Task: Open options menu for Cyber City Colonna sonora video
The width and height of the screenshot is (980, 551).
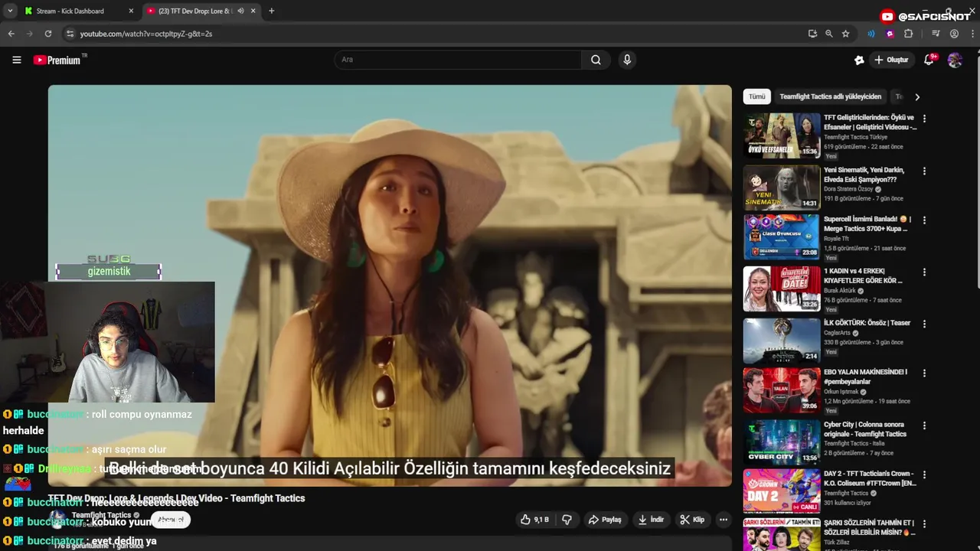Action: 924,425
